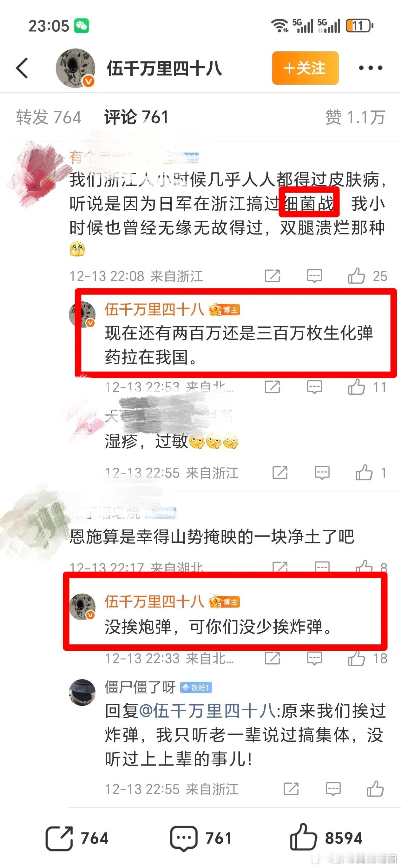The width and height of the screenshot is (401, 868).
Task: Switch to the 转发 764 tab
Action: (49, 117)
